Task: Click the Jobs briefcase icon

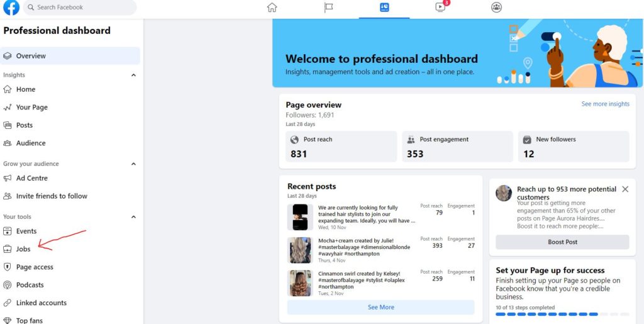Action: tap(7, 249)
